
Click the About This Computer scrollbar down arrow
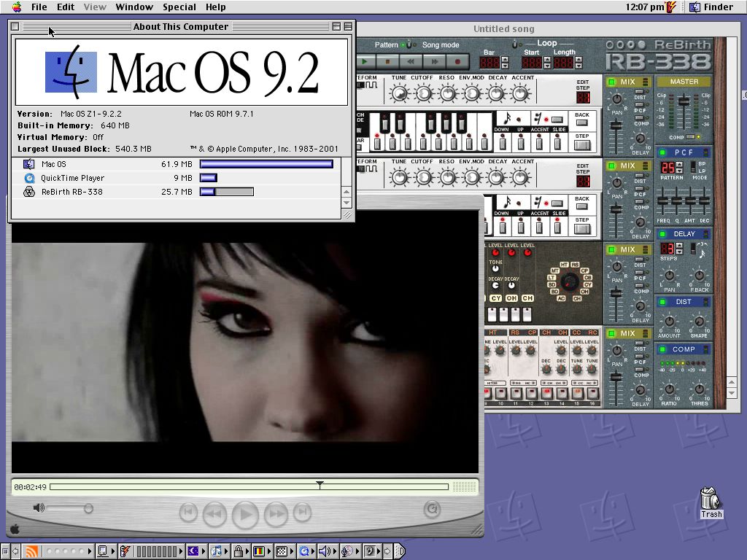(x=347, y=203)
